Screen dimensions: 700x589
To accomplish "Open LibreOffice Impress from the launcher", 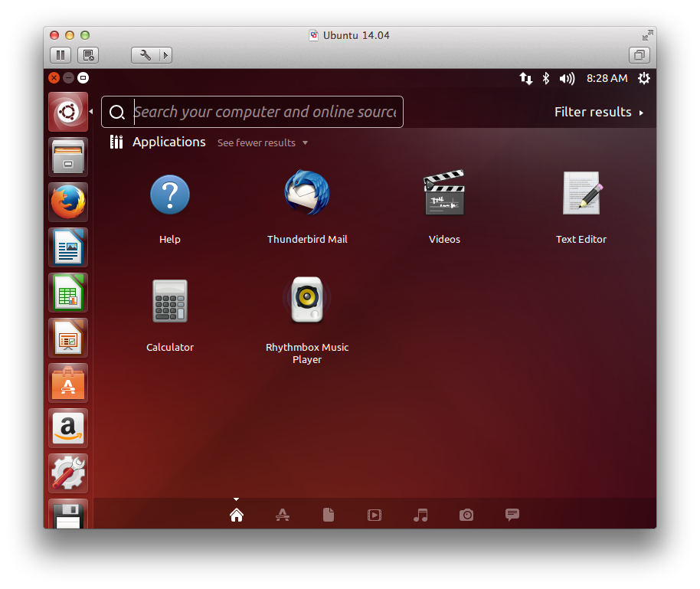I will point(67,338).
